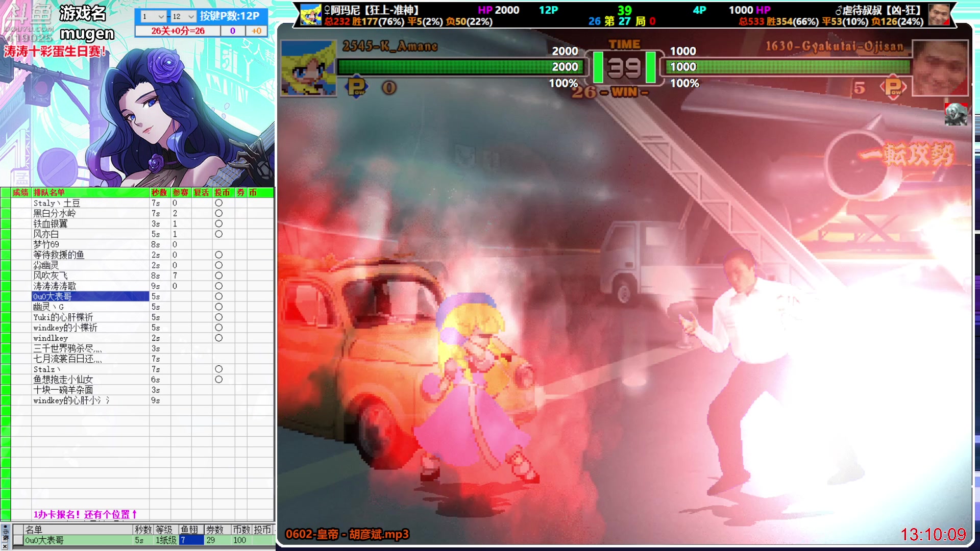980x551 pixels.
Task: Click the small avatar beside 阿玛尼 name
Action: [x=311, y=15]
